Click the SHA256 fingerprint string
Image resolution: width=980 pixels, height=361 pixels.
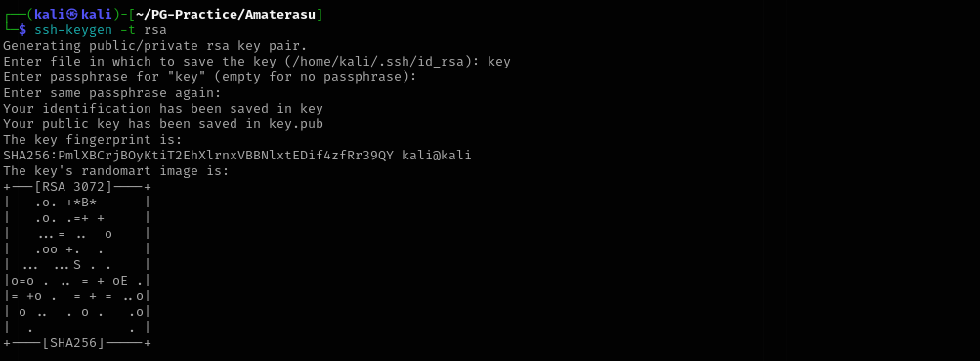(198, 156)
